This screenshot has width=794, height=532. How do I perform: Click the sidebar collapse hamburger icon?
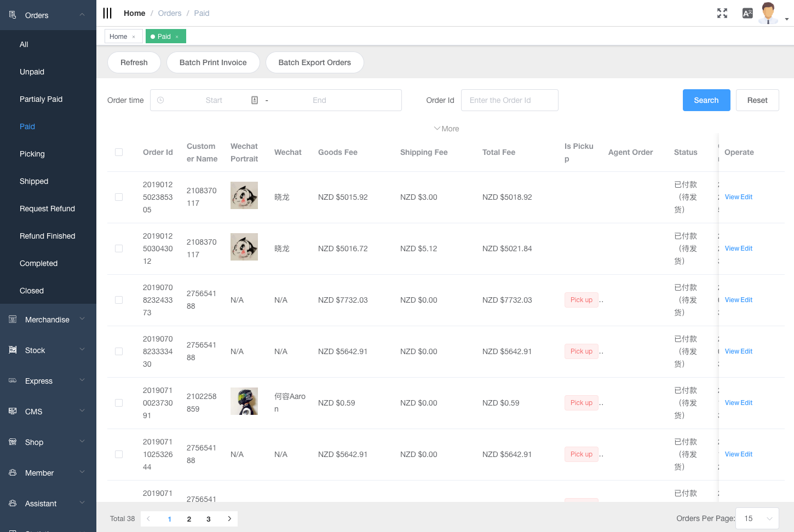[107, 13]
